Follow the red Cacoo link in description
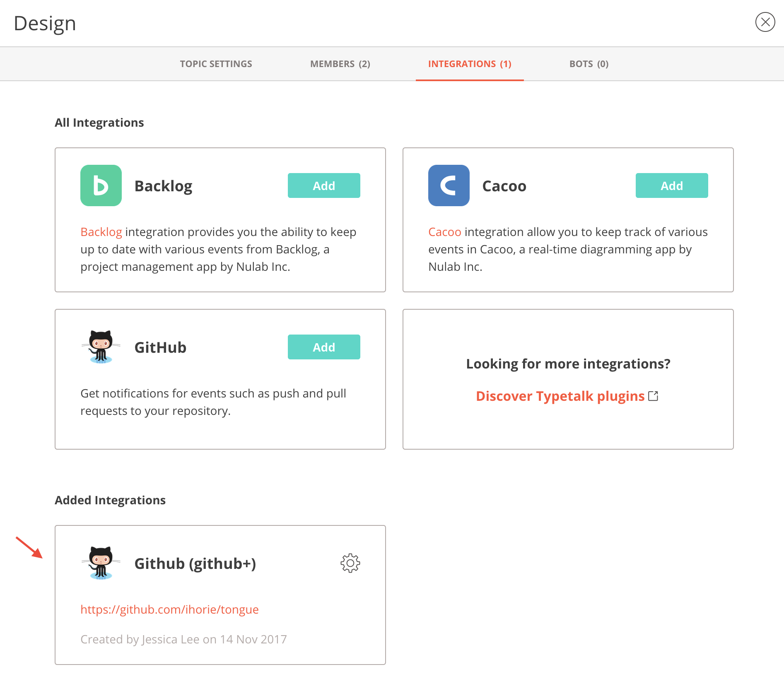Screen dimensions: 784x696 [445, 232]
